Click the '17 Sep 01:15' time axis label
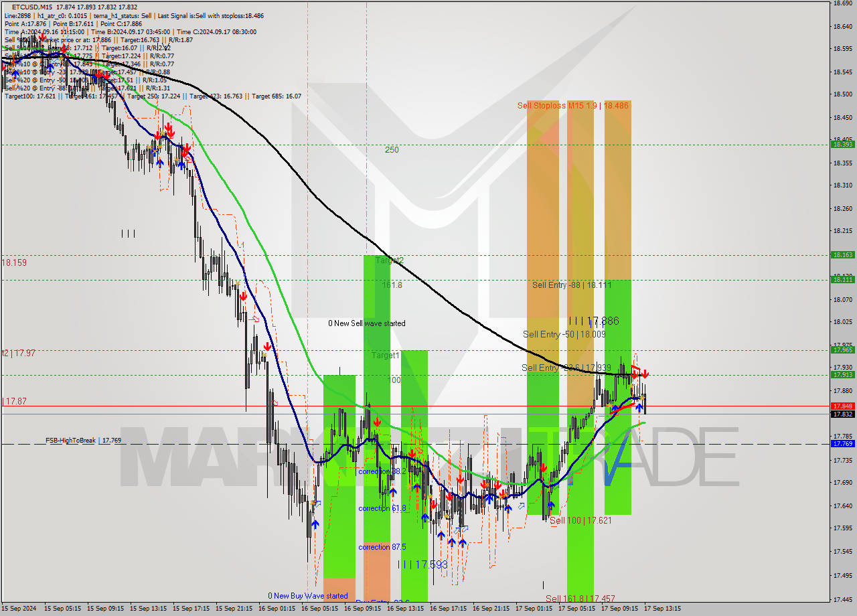 coord(534,609)
